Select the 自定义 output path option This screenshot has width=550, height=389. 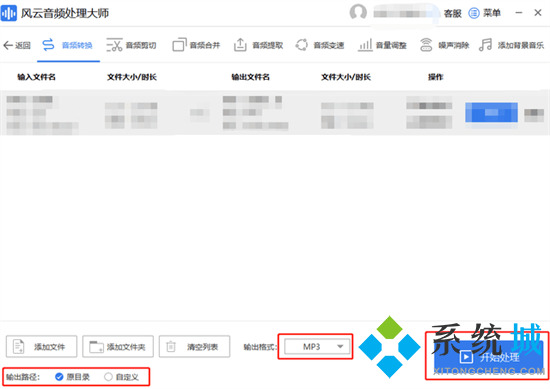coord(121,377)
